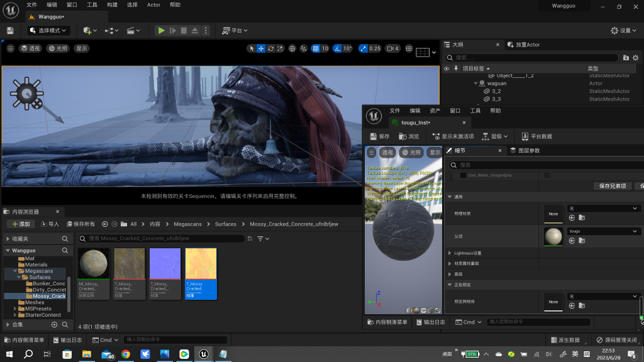Toggle the Use_Water_ImageAlpha value checkbox
This screenshot has height=362, width=644.
pos(547,175)
